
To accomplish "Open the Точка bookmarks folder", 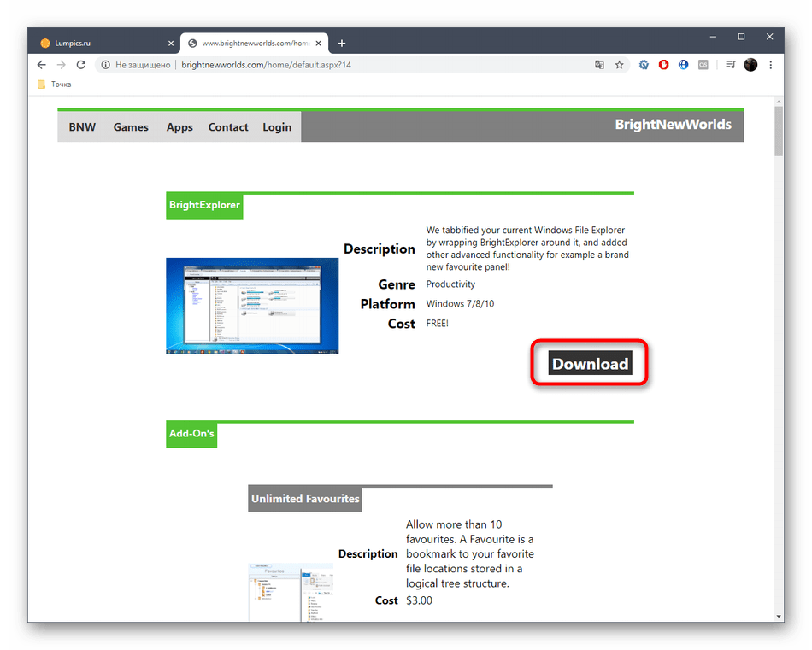I will pos(55,85).
